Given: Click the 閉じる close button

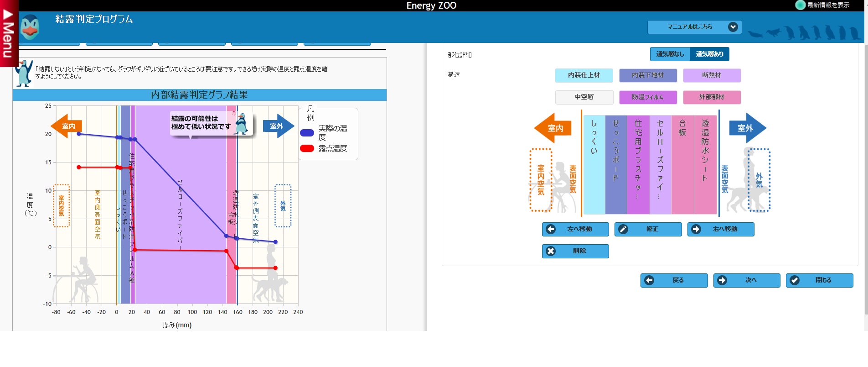Looking at the screenshot, I should pyautogui.click(x=819, y=280).
